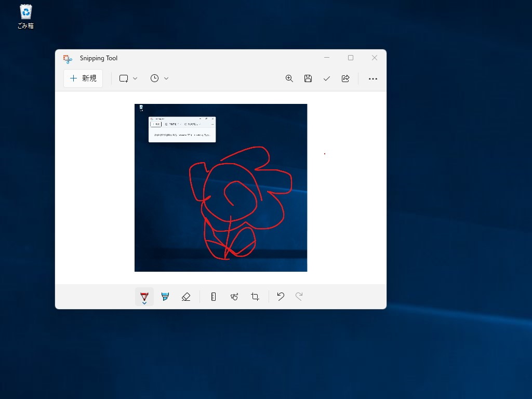
Task: Select the red ballpoint pen tool
Action: point(144,297)
